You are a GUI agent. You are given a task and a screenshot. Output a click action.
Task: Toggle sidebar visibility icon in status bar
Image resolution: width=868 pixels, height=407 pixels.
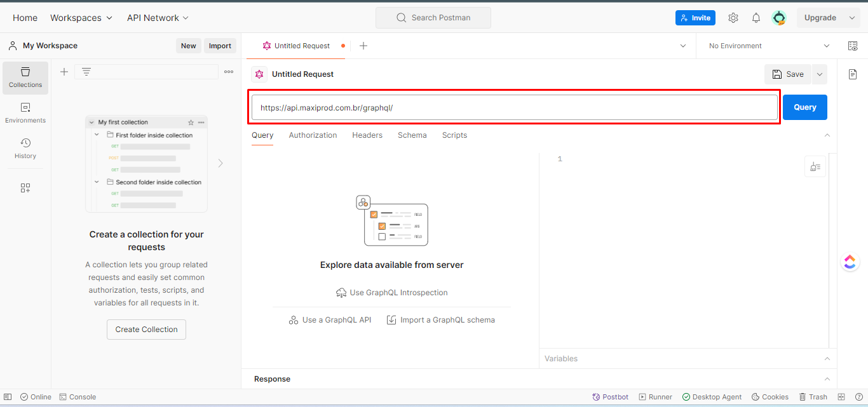click(x=8, y=397)
